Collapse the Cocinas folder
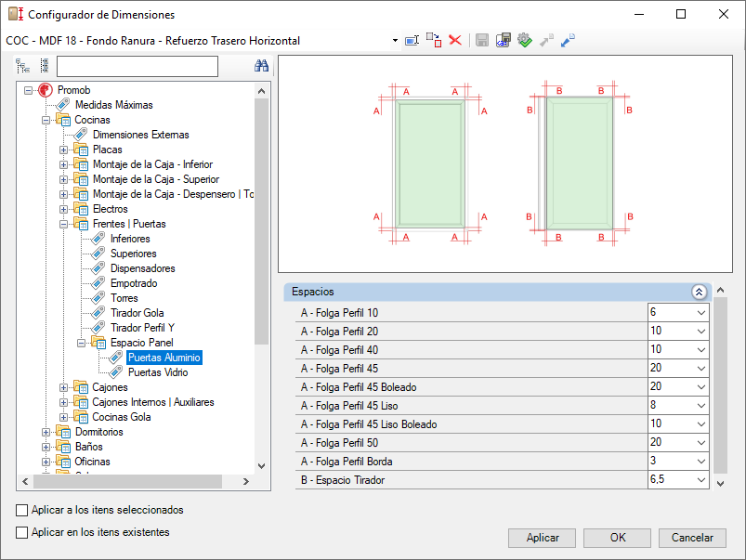This screenshot has height=560, width=746. click(46, 120)
